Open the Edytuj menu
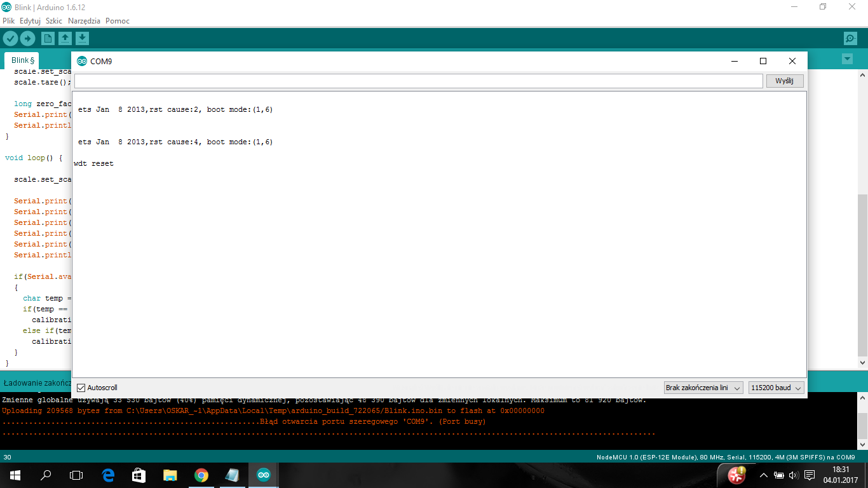This screenshot has height=488, width=868. click(x=30, y=21)
